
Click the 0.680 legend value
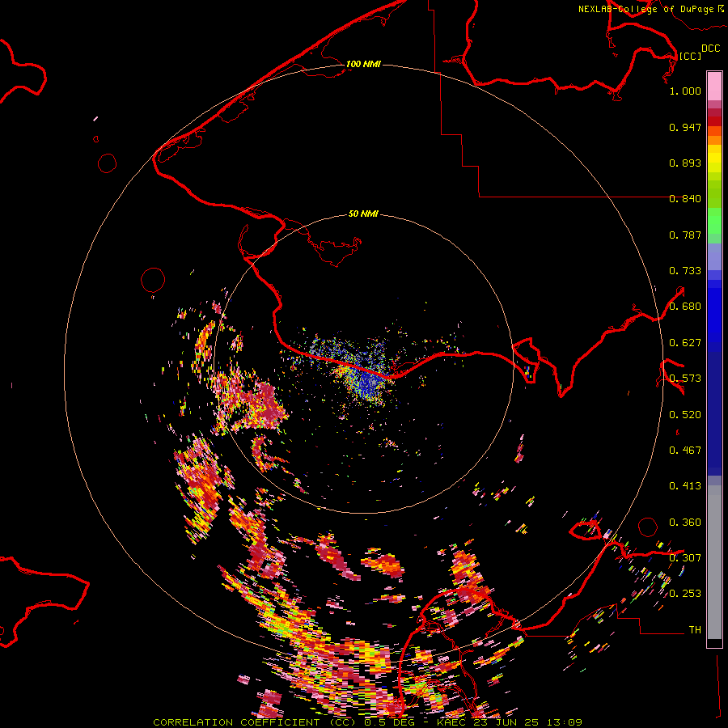coord(685,307)
